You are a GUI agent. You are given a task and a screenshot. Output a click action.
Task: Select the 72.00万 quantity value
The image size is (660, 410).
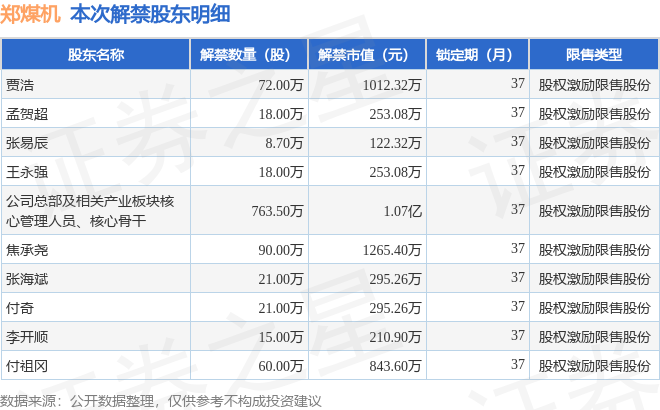click(x=281, y=85)
